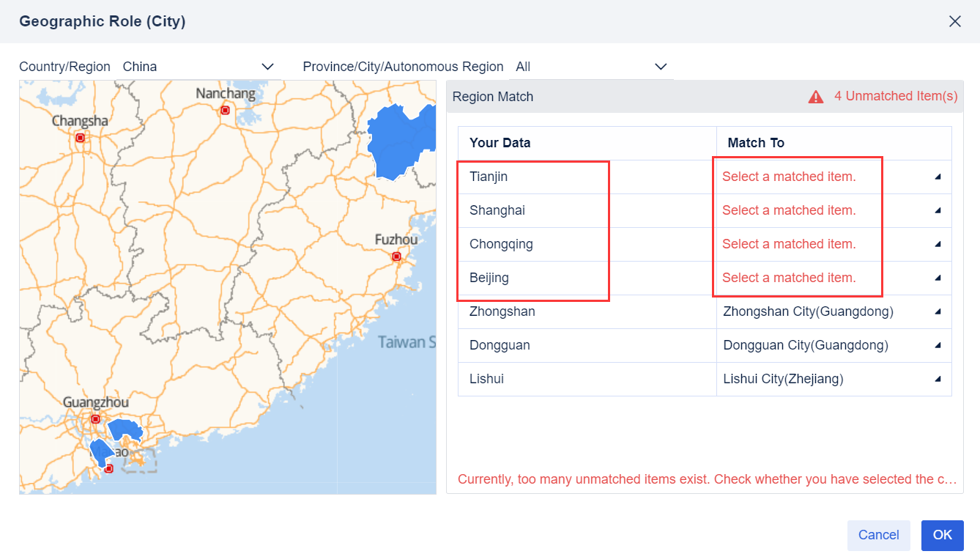Click the Cancel button
The width and height of the screenshot is (980, 554).
click(x=878, y=535)
